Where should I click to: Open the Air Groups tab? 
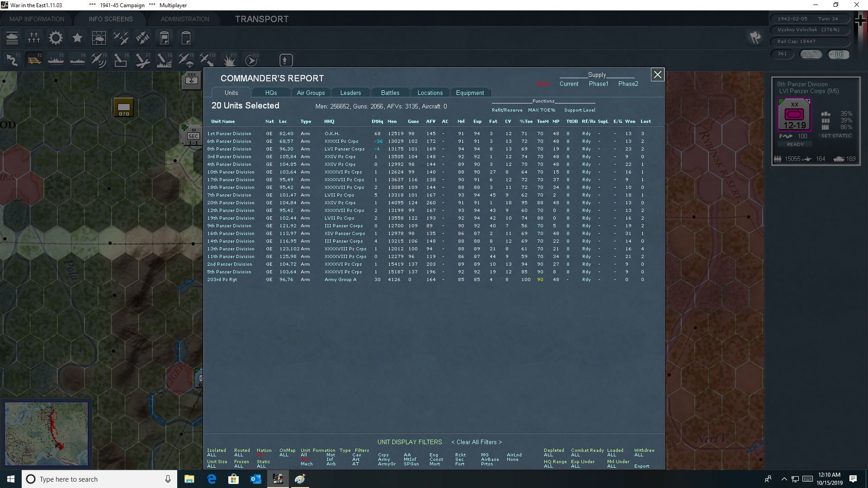tap(311, 92)
